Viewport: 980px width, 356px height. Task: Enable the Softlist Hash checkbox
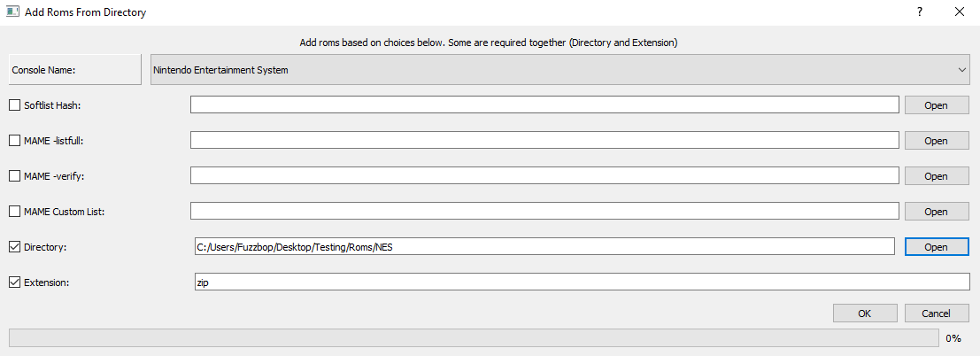pos(14,105)
